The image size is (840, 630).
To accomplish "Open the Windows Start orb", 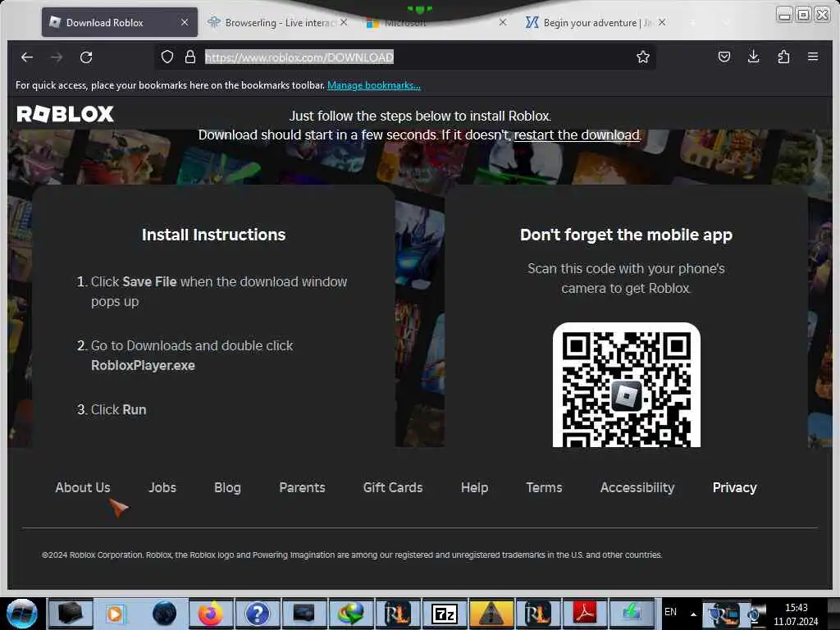I will tap(22, 614).
